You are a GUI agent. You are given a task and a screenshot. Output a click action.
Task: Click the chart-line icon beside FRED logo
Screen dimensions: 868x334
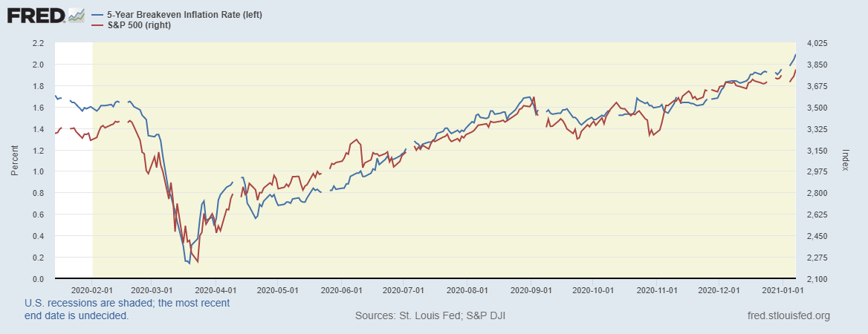[76, 15]
